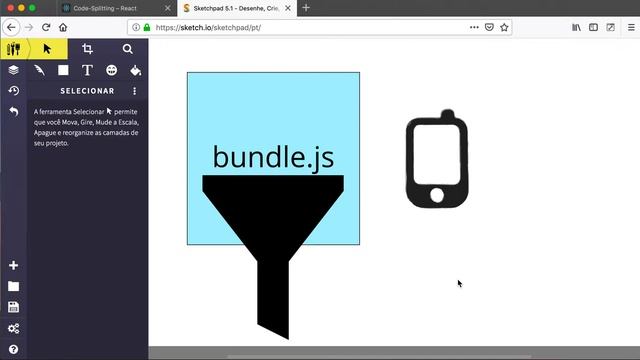Save page to Pocket
Screen dimensions: 640x360
tap(489, 27)
